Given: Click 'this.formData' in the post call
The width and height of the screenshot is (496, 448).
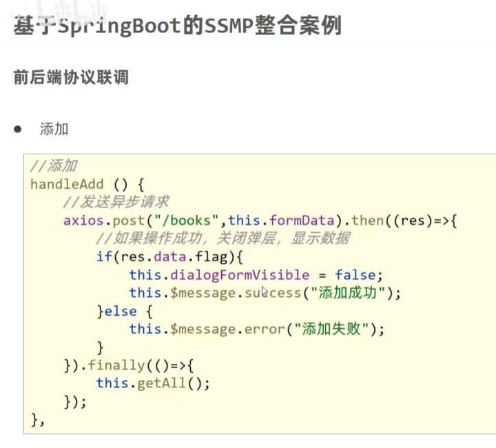Looking at the screenshot, I should [281, 220].
